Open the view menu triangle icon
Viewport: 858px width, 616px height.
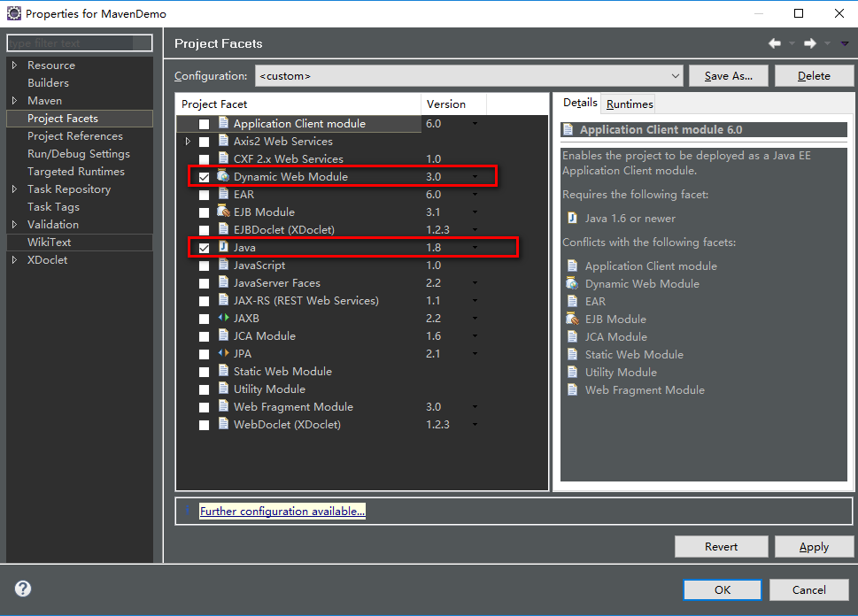click(845, 43)
